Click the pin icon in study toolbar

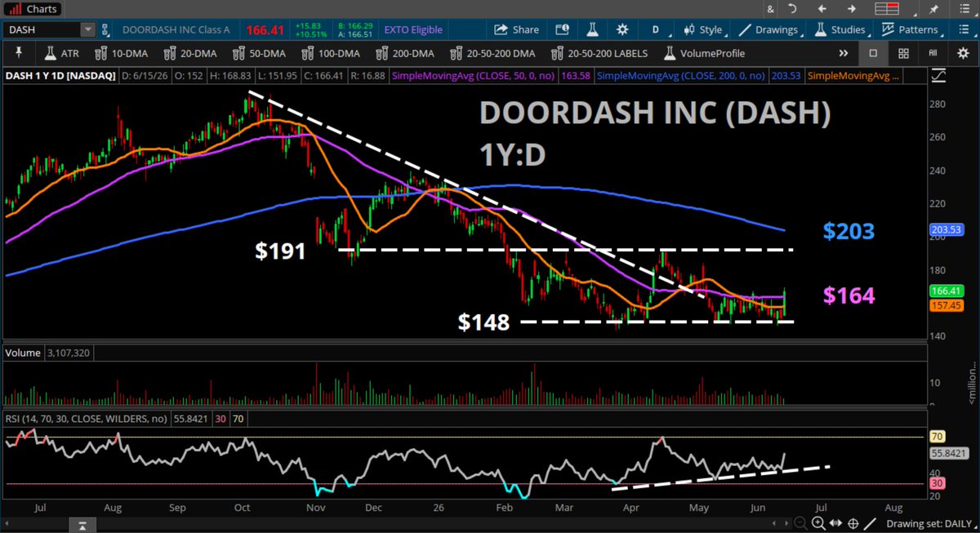tap(19, 53)
